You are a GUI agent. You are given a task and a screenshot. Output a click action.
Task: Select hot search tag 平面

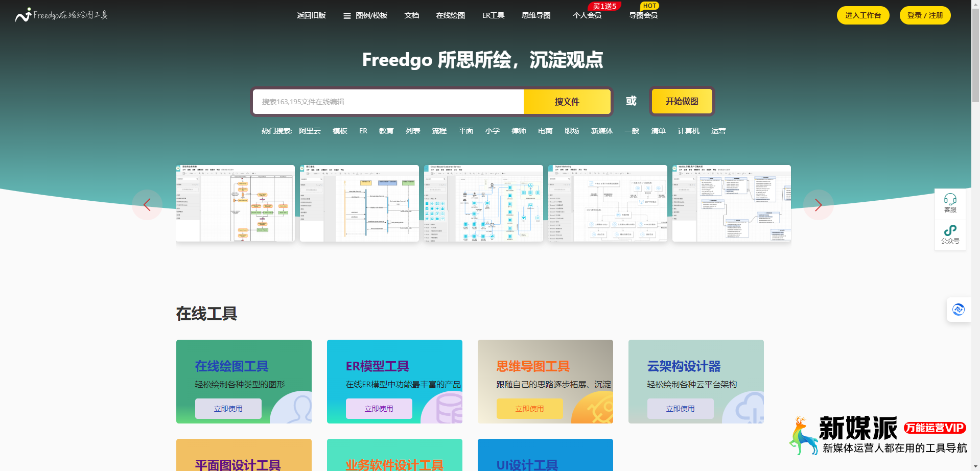[x=466, y=131]
